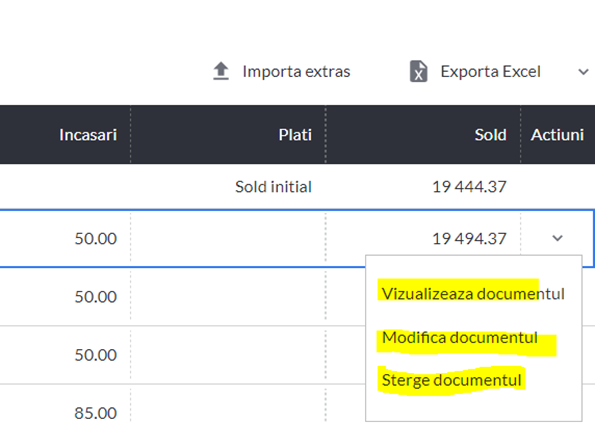Click the Excel file icon
The image size is (595, 423).
pos(419,71)
